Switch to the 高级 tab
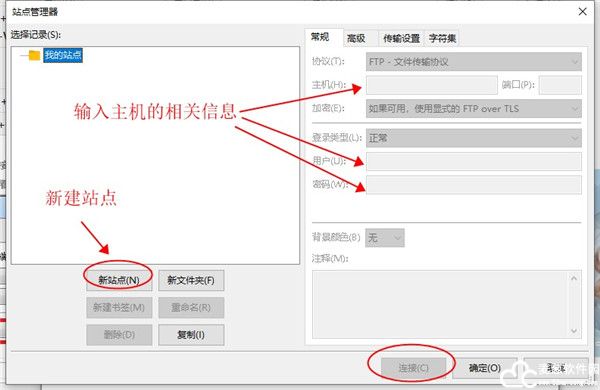Screen dimensions: 600x390 pyautogui.click(x=356, y=38)
